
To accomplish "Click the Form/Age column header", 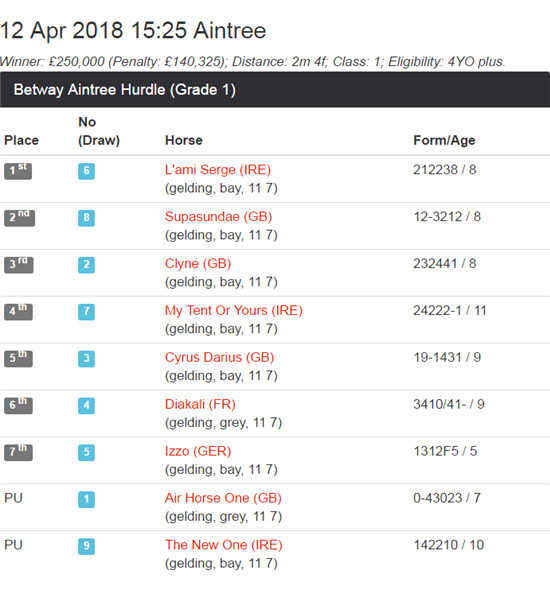I will [444, 140].
